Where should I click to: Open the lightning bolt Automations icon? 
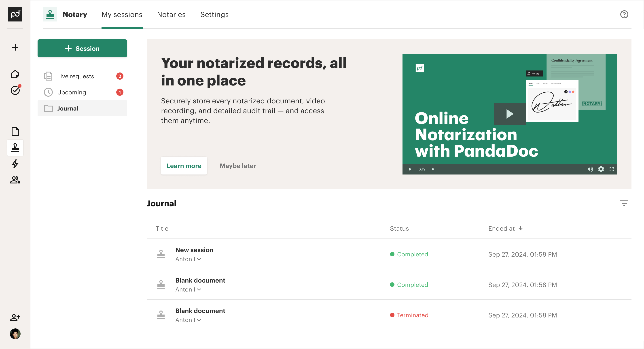pos(15,164)
